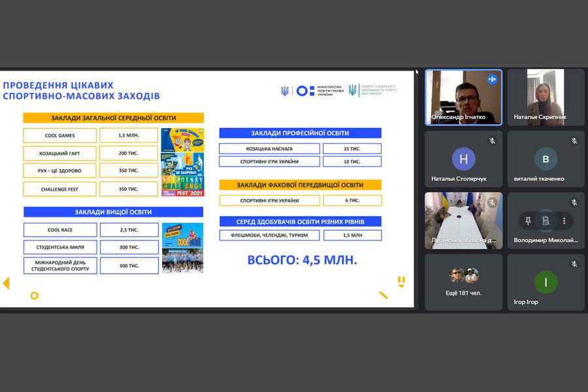Click 'Міжнародний день студентського спорту' cell
This screenshot has width=588, height=392.
click(x=60, y=266)
